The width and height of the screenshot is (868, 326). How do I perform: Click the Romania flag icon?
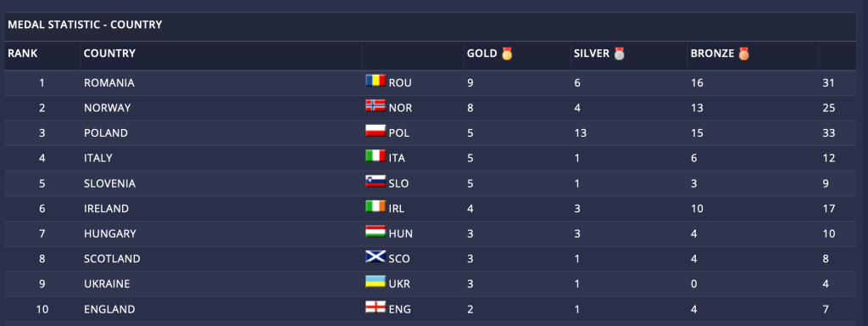point(376,81)
